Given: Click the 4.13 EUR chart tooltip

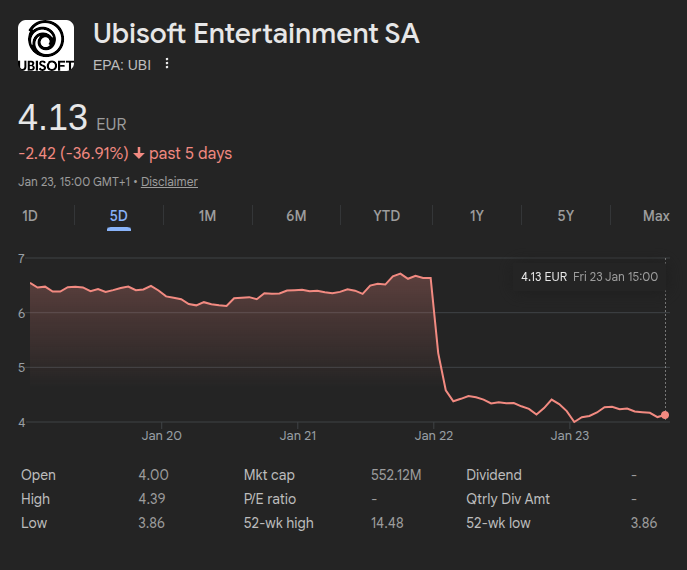Looking at the screenshot, I should click(589, 276).
